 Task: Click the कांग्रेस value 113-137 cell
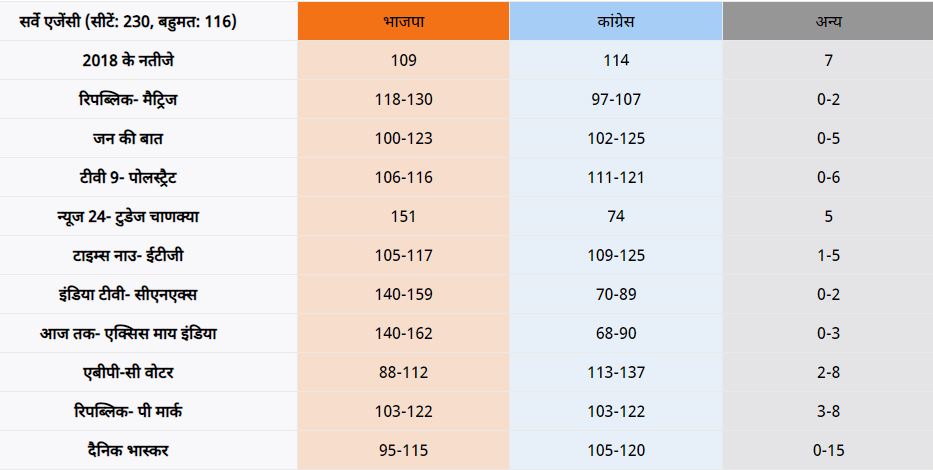[x=616, y=372]
